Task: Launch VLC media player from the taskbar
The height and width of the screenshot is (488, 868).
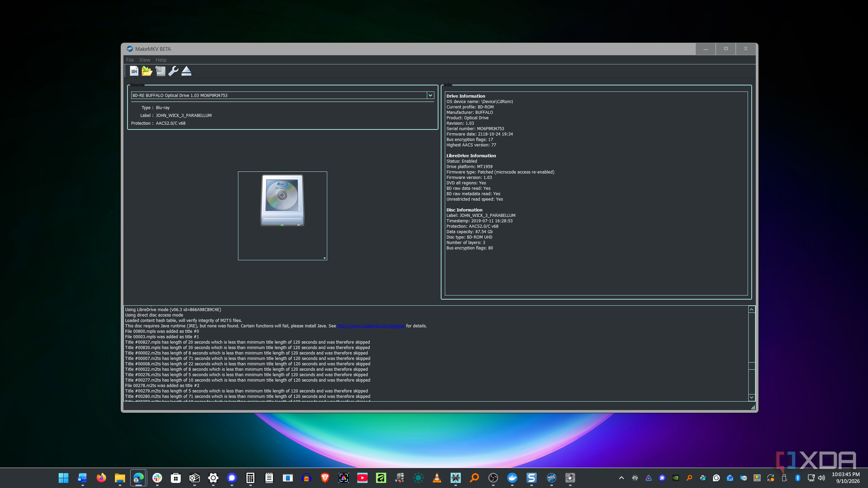Action: click(x=437, y=478)
